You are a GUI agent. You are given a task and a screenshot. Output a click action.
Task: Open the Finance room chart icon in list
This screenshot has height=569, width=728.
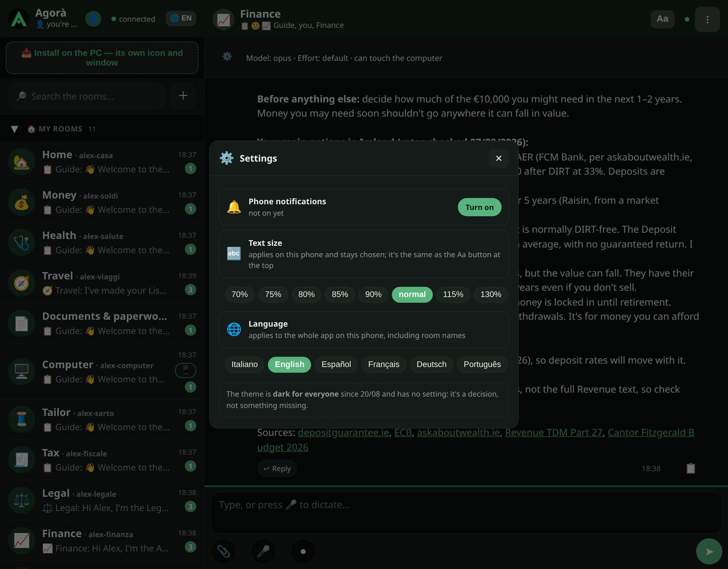[x=22, y=541]
